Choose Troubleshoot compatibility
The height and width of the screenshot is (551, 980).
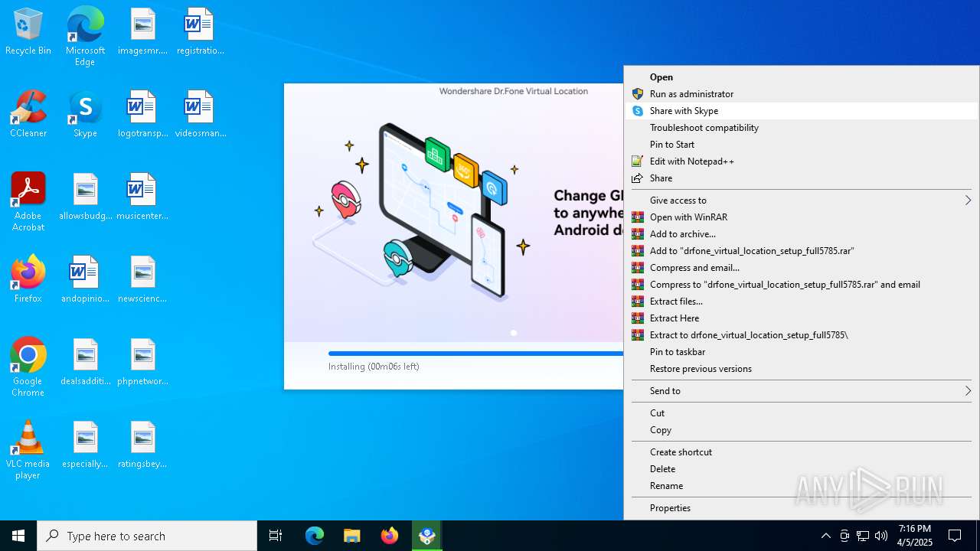click(803, 127)
